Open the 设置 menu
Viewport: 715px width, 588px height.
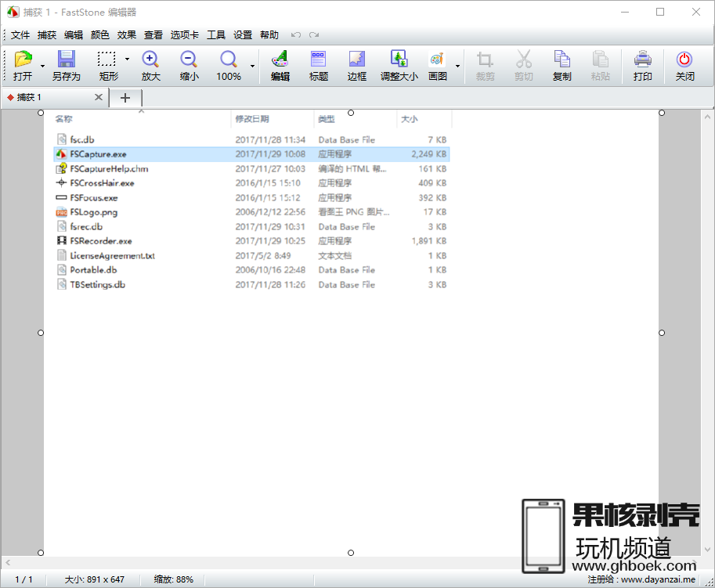coord(243,35)
